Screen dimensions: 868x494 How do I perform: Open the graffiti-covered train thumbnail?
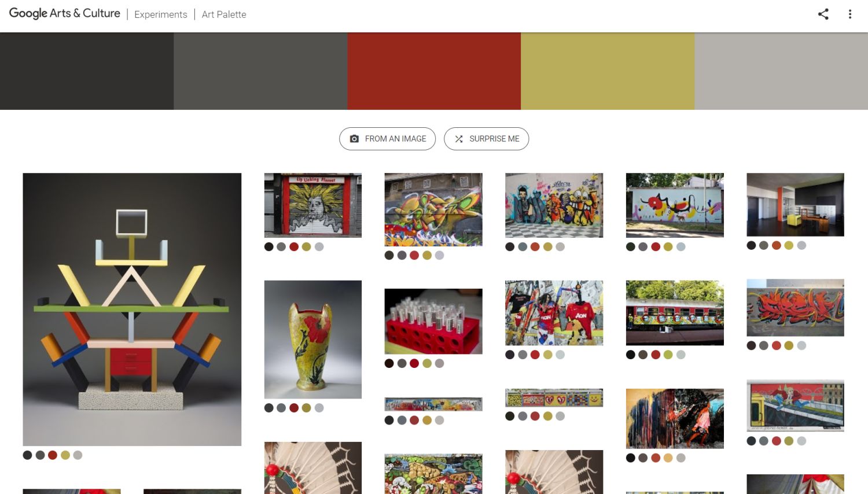(x=675, y=313)
